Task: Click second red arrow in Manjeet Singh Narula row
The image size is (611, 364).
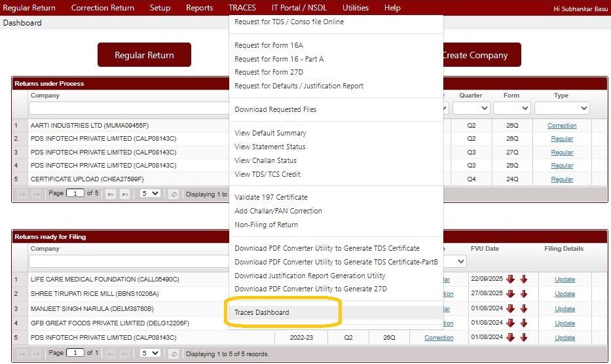Action: tap(523, 309)
